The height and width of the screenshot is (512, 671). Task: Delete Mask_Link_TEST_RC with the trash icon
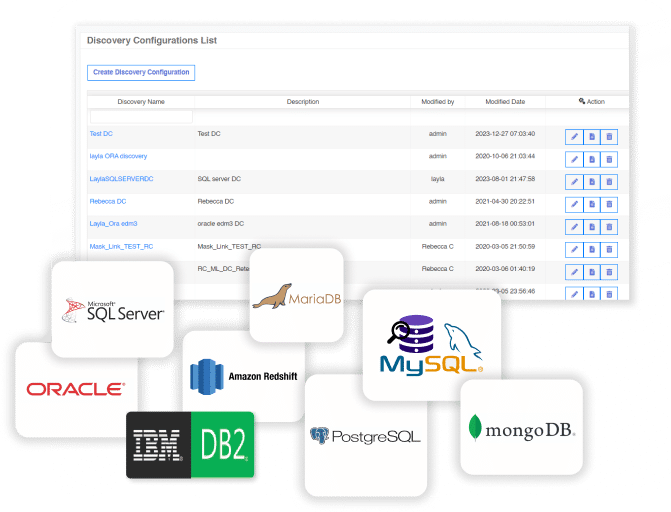point(609,250)
